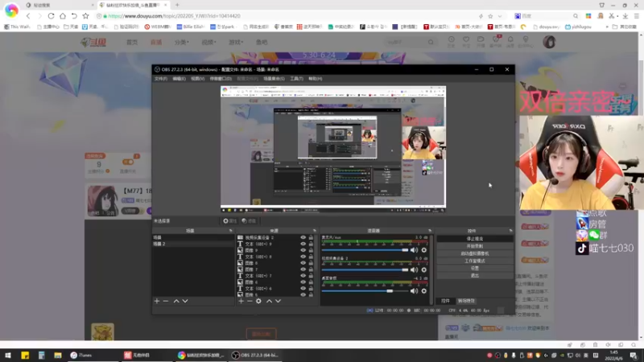This screenshot has width=644, height=362.
Task: Expand the Video dropdown on Douyu nav
Action: point(208,43)
